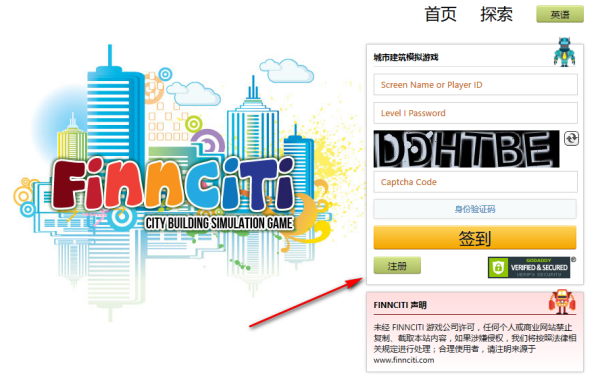Screen dimensions: 600x383
Task: Click the orange robot mascot icon
Action: tap(562, 302)
